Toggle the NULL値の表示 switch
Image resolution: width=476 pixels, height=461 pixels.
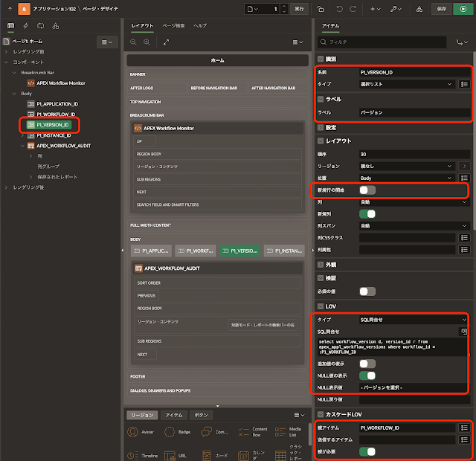367,375
